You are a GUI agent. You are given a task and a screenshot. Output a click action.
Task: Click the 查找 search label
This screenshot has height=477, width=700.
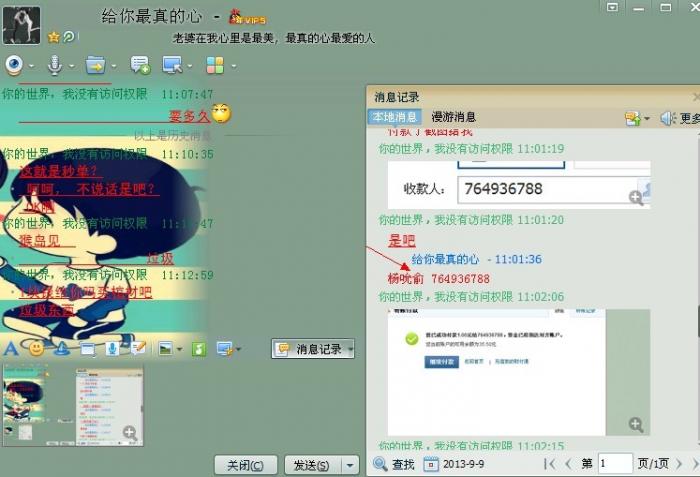pyautogui.click(x=403, y=464)
